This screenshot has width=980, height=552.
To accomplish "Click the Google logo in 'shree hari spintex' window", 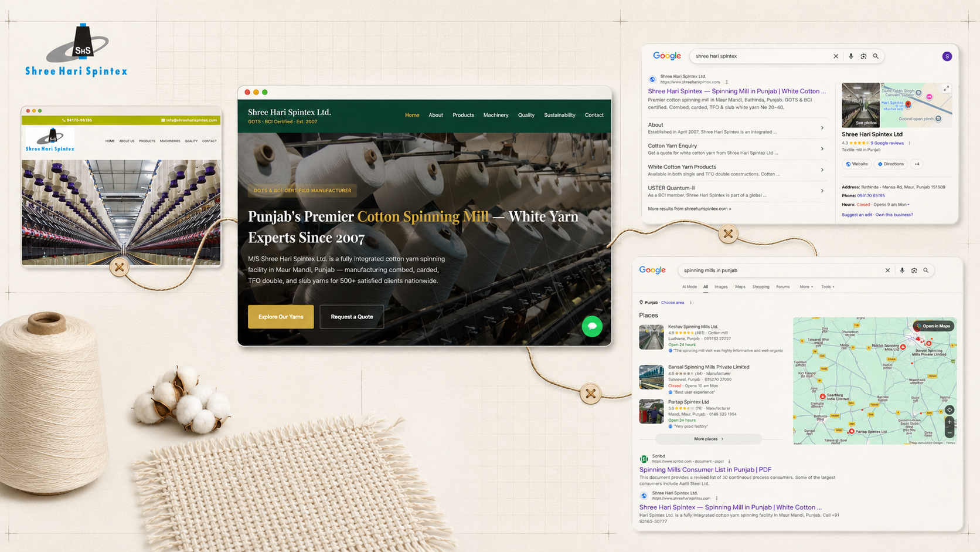I will click(667, 56).
